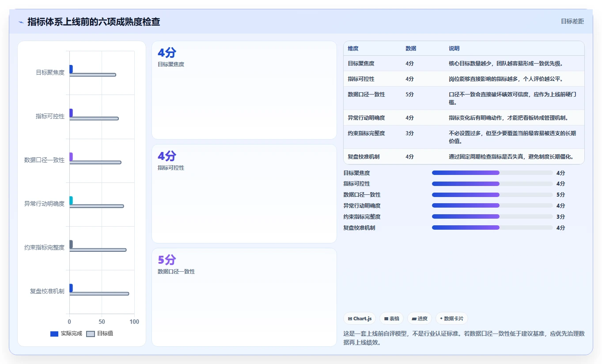Click description starting 口径不一致会直接破坏绩效可信度
Viewport: 602px width, 364px height.
(512, 98)
